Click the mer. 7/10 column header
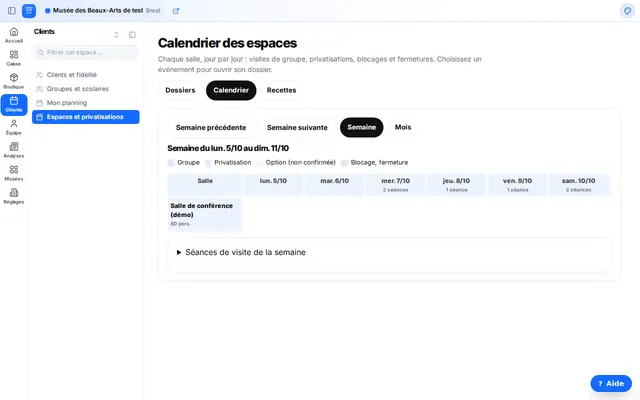The image size is (640, 400). click(396, 185)
